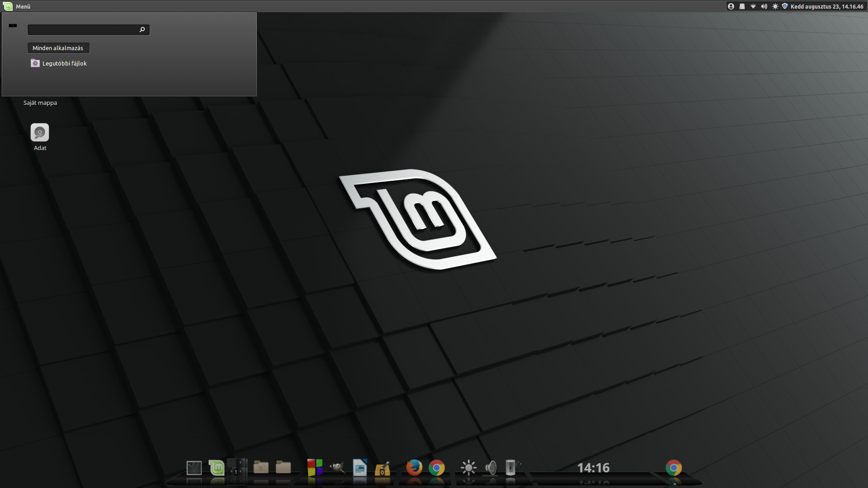Viewport: 868px width, 488px height.
Task: Select the Minden alkalmazás button
Action: click(x=58, y=48)
